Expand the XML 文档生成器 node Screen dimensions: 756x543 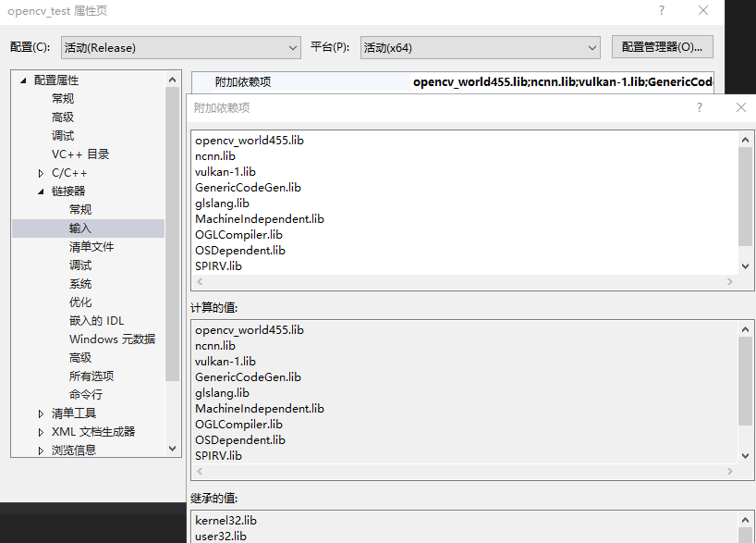[x=41, y=432]
